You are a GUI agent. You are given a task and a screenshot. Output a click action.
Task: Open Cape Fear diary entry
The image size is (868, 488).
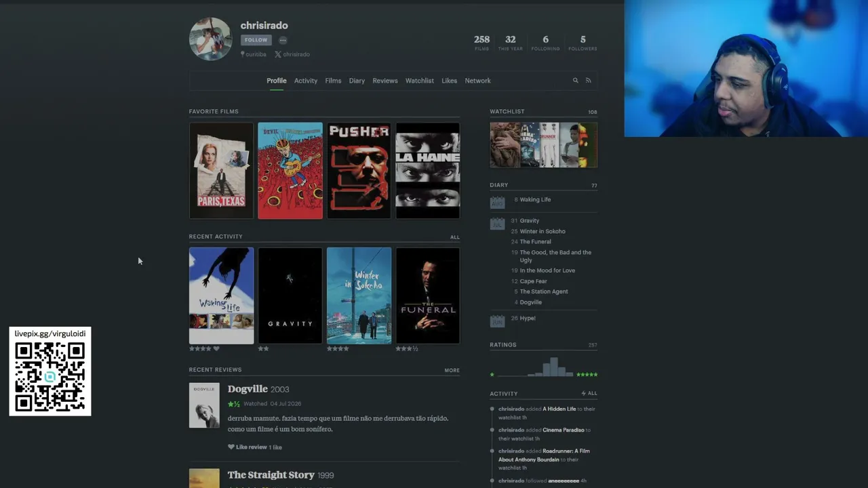tap(534, 281)
